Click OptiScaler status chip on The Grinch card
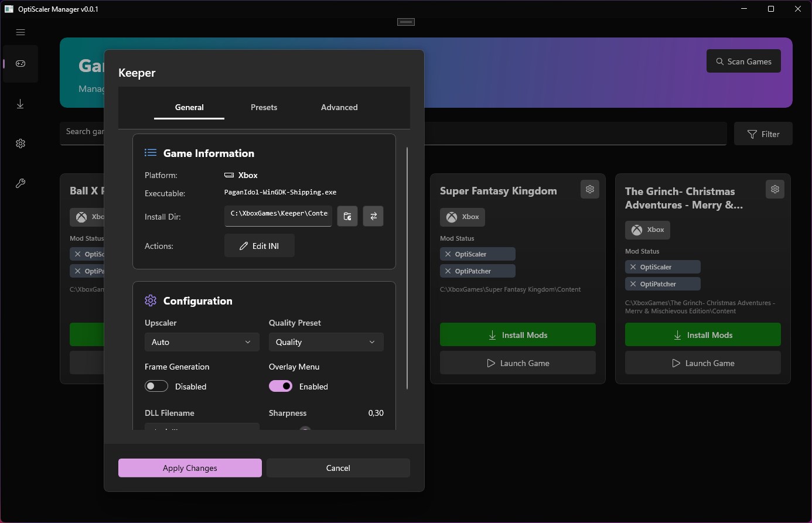 pos(663,267)
